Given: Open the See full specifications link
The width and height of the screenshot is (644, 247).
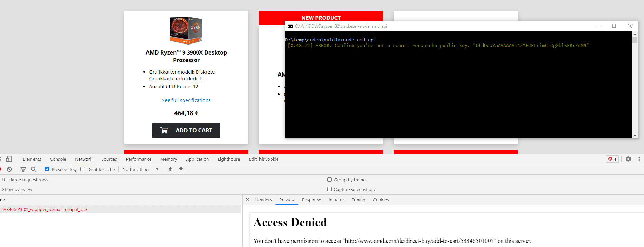Looking at the screenshot, I should [x=186, y=100].
